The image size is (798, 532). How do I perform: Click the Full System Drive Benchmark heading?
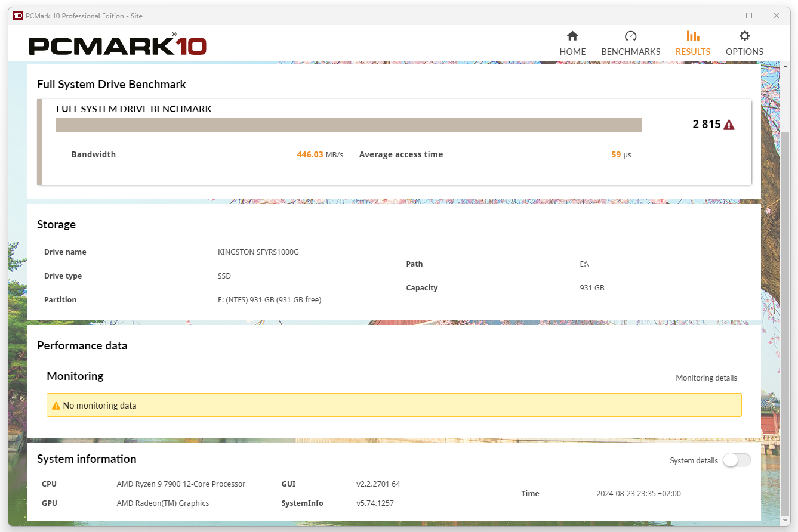(x=112, y=85)
